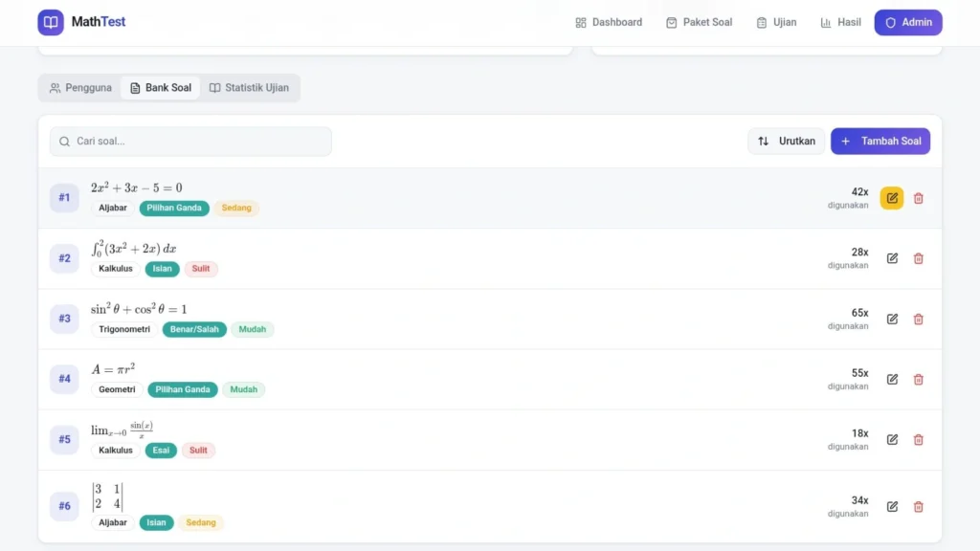Click the Geometri tag

pos(117,389)
